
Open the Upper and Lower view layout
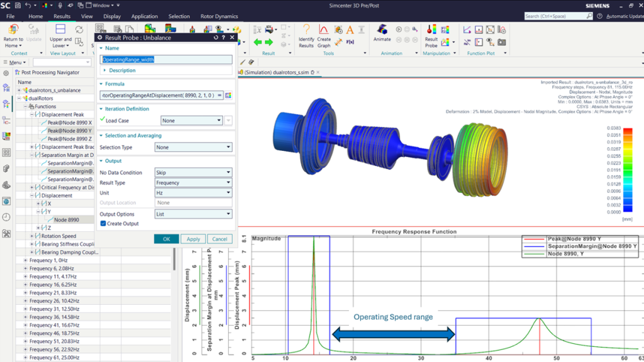pyautogui.click(x=60, y=35)
